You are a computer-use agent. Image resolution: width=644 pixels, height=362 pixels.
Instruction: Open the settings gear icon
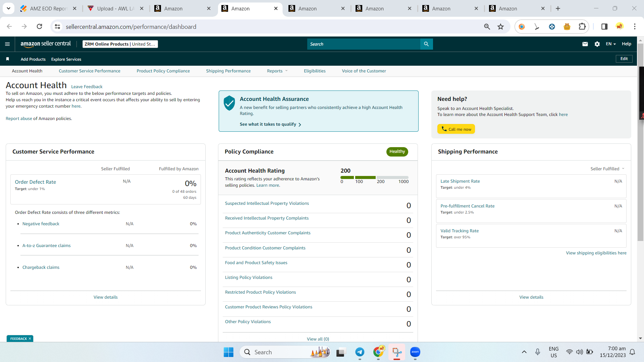(597, 44)
